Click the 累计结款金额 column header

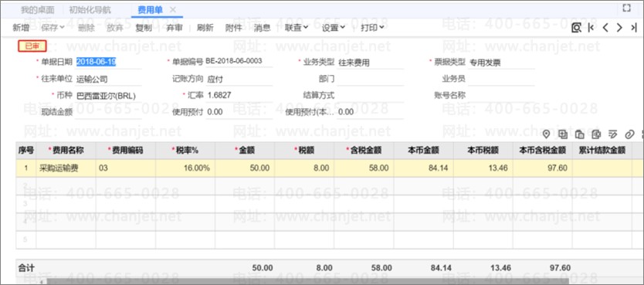(x=602, y=151)
